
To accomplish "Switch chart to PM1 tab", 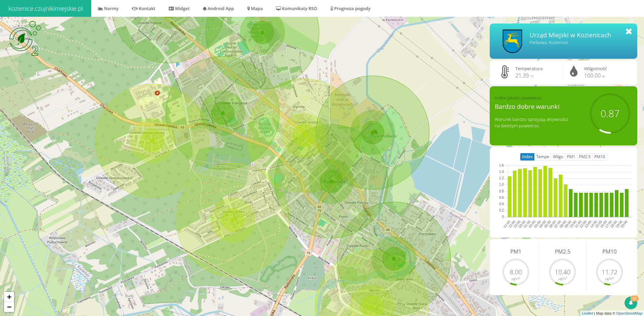I will tap(571, 157).
